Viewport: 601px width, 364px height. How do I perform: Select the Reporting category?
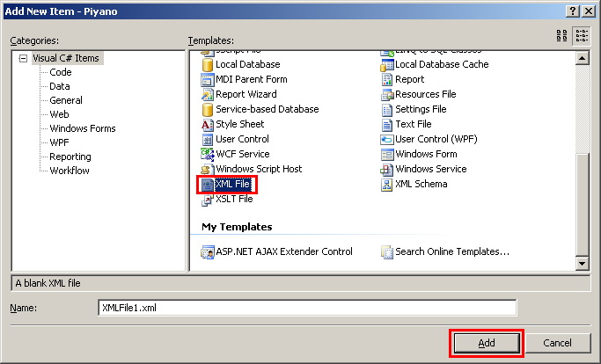coord(70,157)
